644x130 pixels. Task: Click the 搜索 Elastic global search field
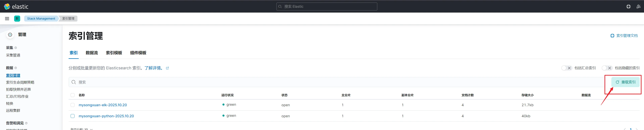click(x=327, y=7)
